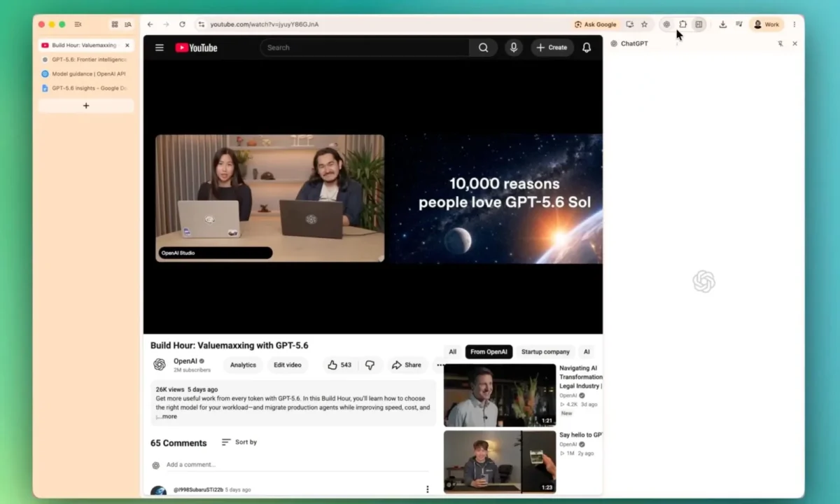Toggle the browser side panel button
Screen dimensions: 840x504
pyautogui.click(x=699, y=24)
